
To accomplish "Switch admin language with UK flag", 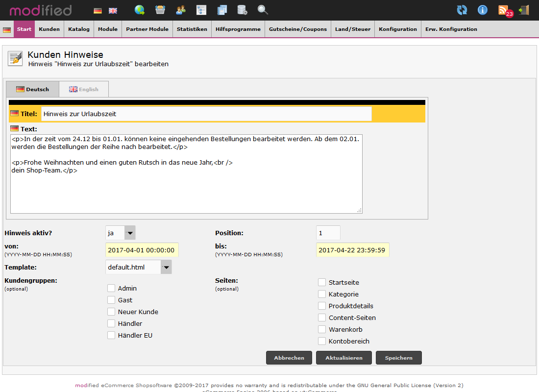I will tap(113, 10).
